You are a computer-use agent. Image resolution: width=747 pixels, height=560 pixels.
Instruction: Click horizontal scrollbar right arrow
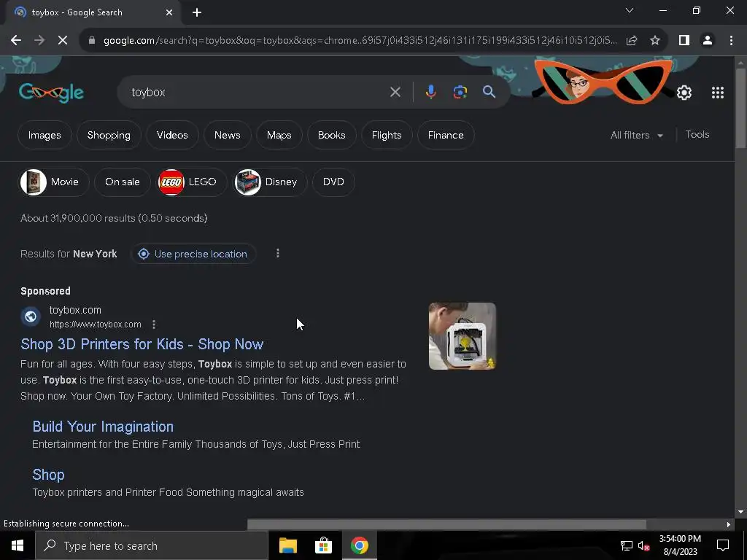point(729,524)
